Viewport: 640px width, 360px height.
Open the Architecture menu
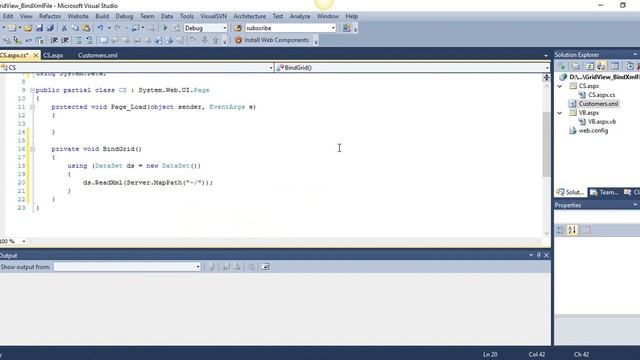point(249,16)
